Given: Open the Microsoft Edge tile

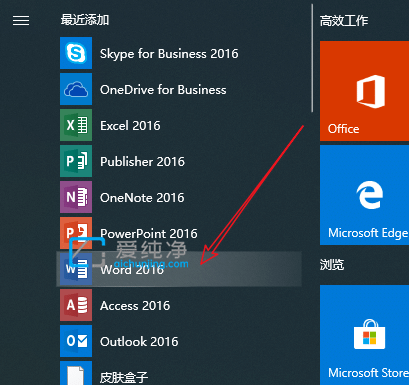Looking at the screenshot, I should tap(364, 195).
